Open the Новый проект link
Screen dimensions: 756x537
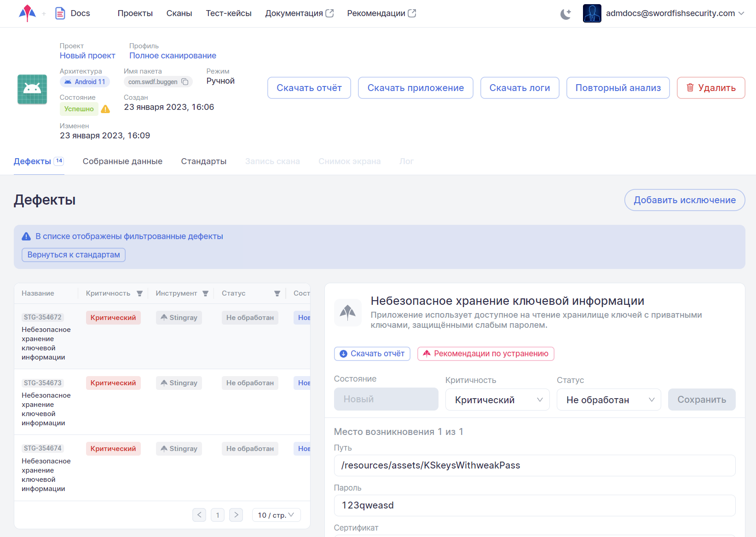[x=87, y=56]
